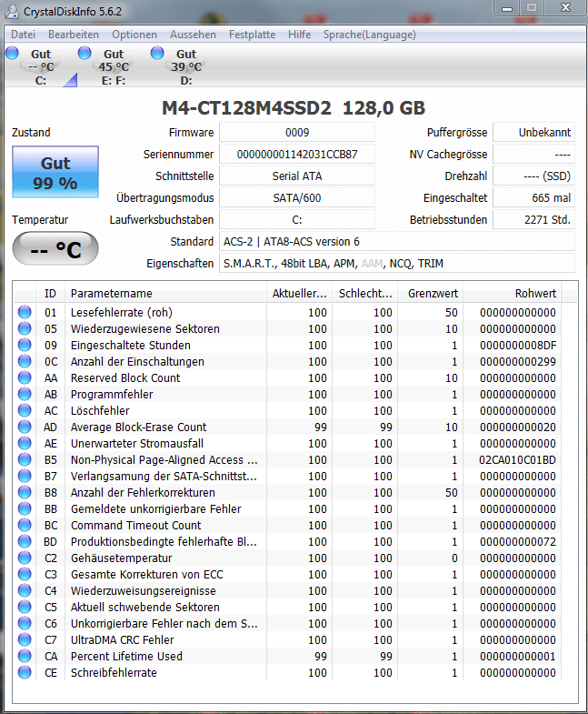This screenshot has height=714, width=588.
Task: Open the Datei menu
Action: [24, 35]
